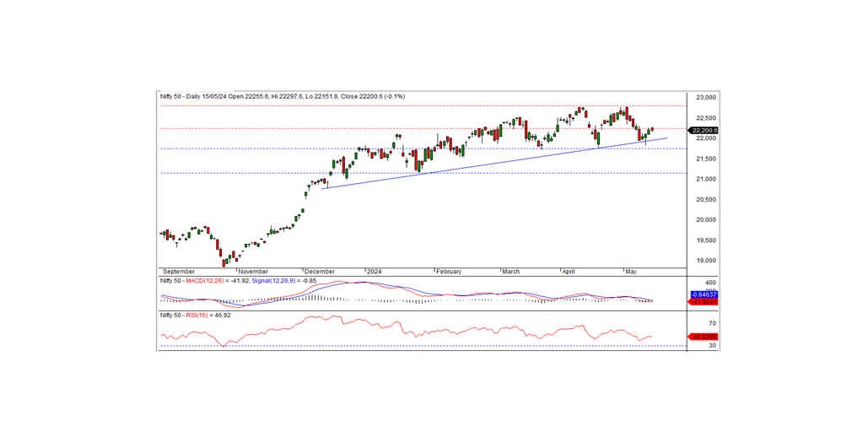Click the 2024 label on time axis

point(374,272)
